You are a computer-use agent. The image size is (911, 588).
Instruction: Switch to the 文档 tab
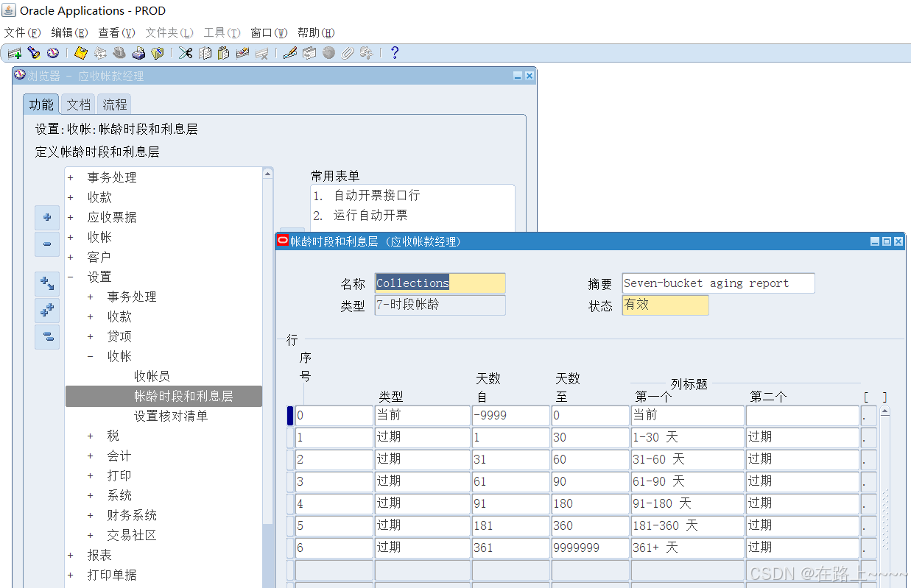click(x=77, y=104)
